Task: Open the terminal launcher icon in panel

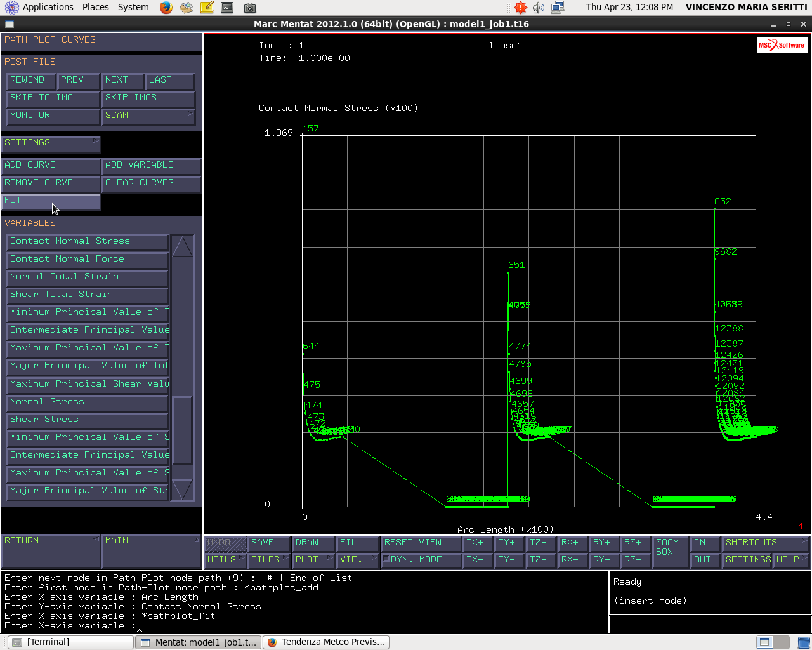Action: point(227,8)
